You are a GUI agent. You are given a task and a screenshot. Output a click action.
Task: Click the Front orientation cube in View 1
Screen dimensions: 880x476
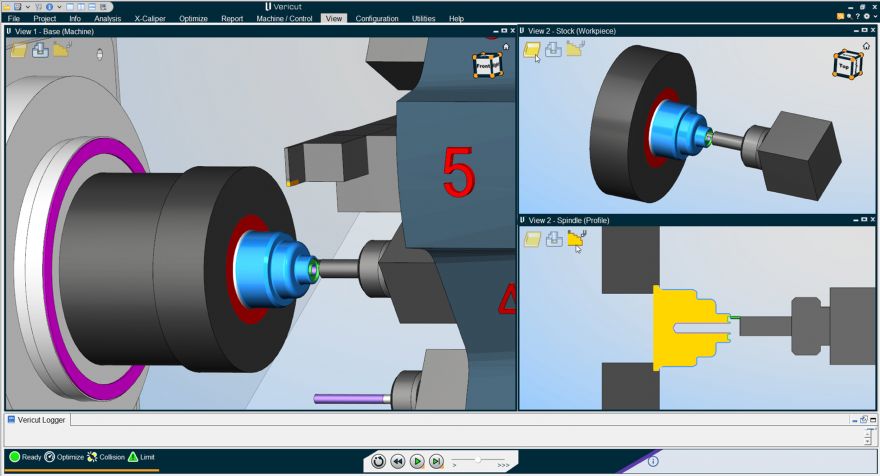[487, 65]
